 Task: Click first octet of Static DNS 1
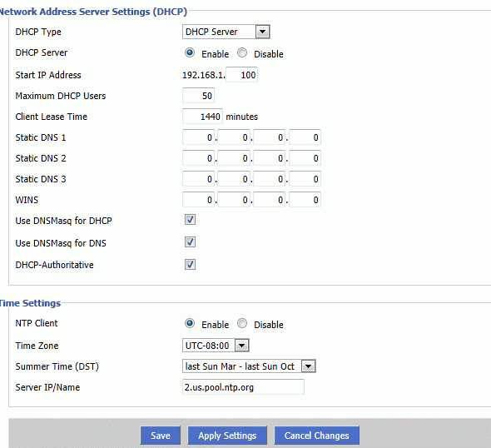199,137
